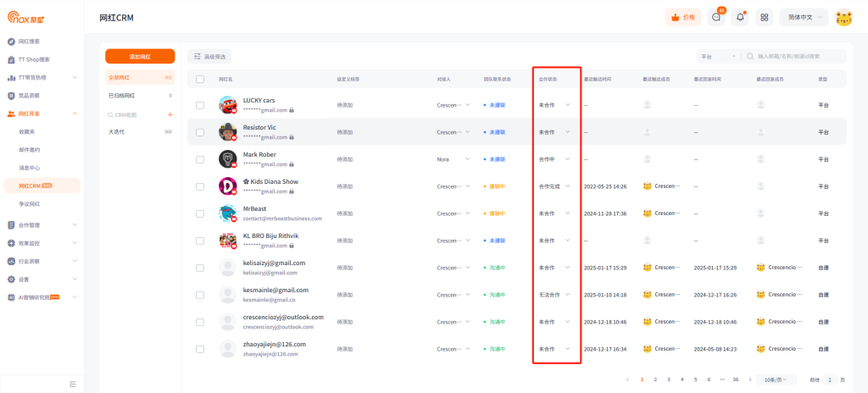868x393 pixels.
Task: Collapse the sidebar using bottom menu icon
Action: 73,384
